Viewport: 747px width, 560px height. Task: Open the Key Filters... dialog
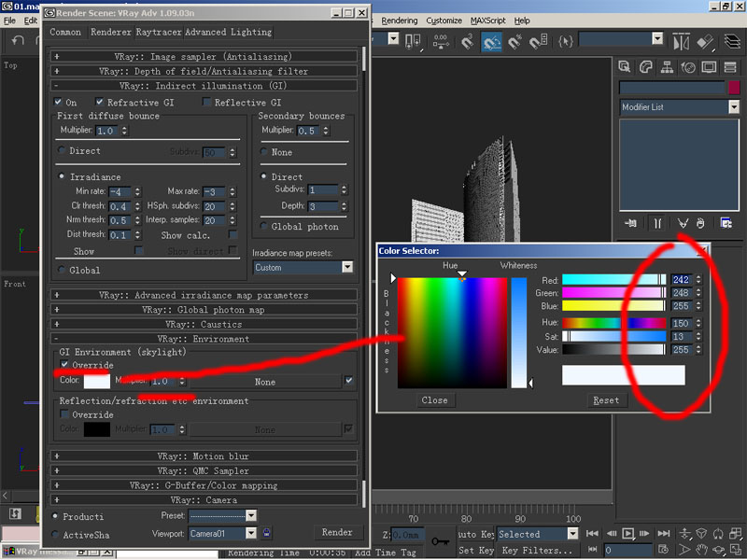point(538,551)
